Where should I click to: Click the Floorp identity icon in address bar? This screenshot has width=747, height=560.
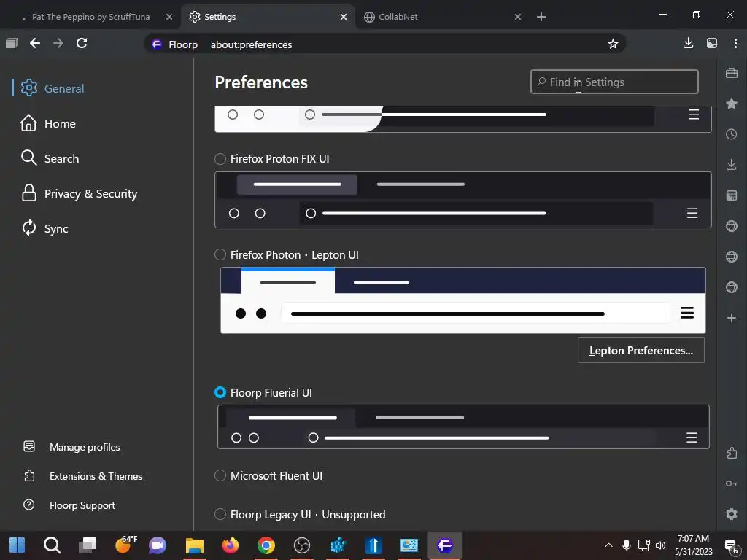point(157,44)
